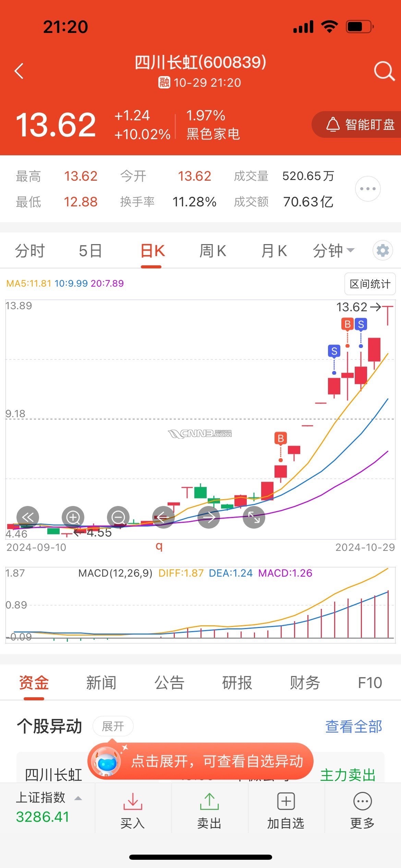Tap the B marker near chart middle
Viewport: 401px width, 868px height.
pyautogui.click(x=281, y=438)
